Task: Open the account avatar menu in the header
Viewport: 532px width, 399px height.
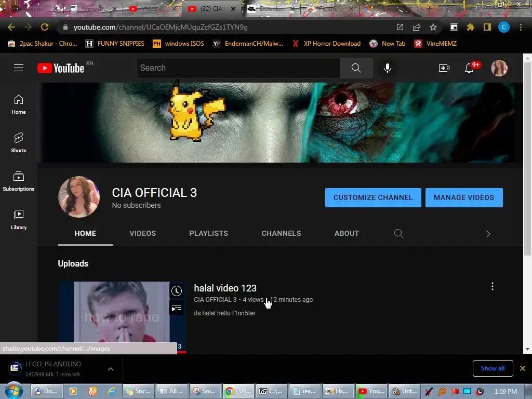Action: pos(499,68)
